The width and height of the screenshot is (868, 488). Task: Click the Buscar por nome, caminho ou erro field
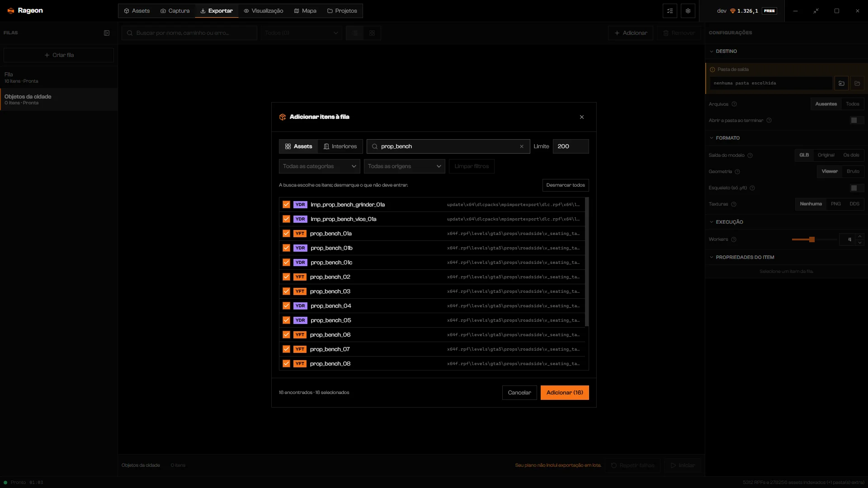tap(189, 33)
